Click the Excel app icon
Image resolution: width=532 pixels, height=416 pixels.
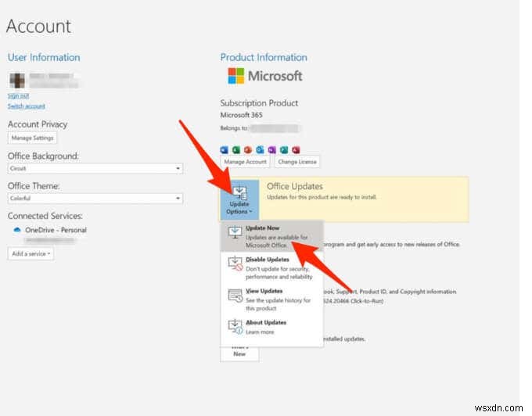236,150
